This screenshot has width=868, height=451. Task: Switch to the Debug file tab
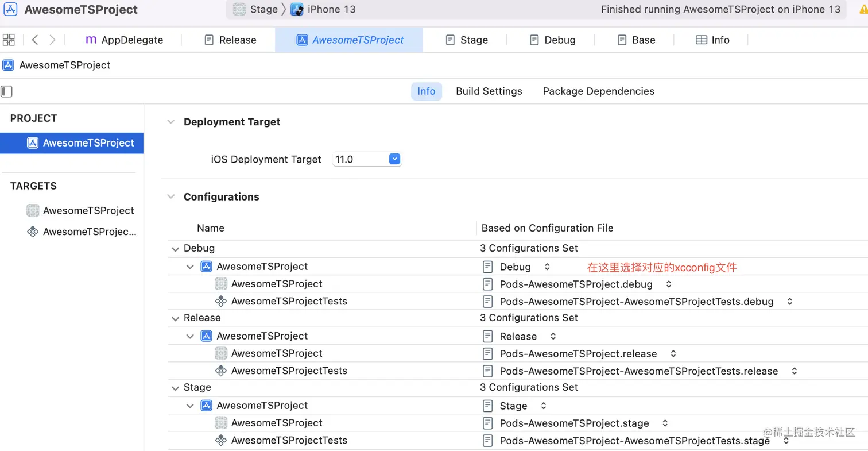[x=552, y=40]
